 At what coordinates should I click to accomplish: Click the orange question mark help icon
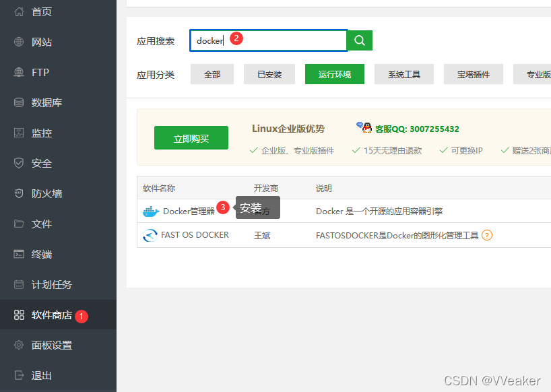[487, 235]
